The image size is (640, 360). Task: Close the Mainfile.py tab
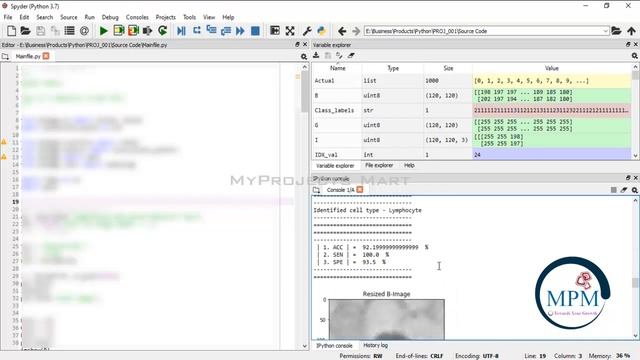(x=46, y=56)
